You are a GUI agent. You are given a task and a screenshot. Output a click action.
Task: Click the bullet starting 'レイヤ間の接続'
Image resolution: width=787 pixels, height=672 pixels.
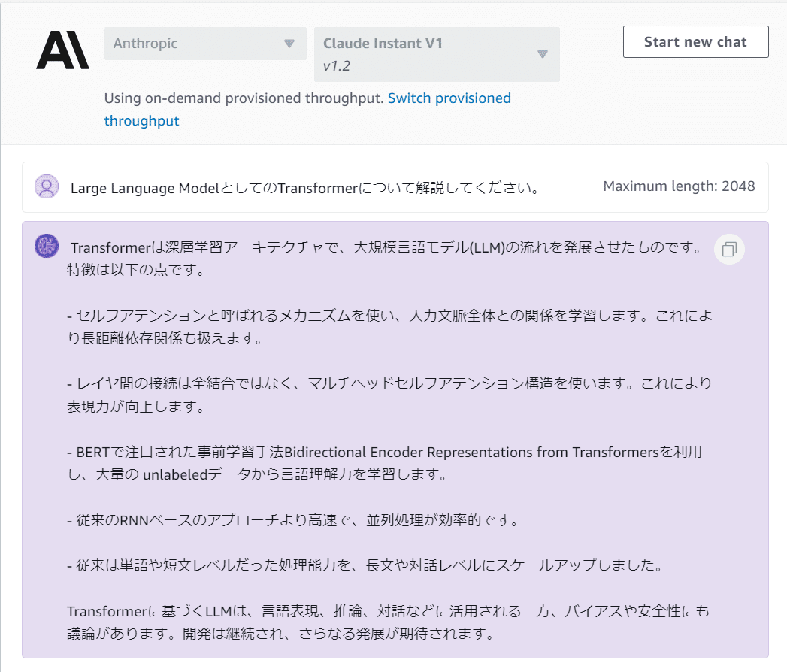389,395
